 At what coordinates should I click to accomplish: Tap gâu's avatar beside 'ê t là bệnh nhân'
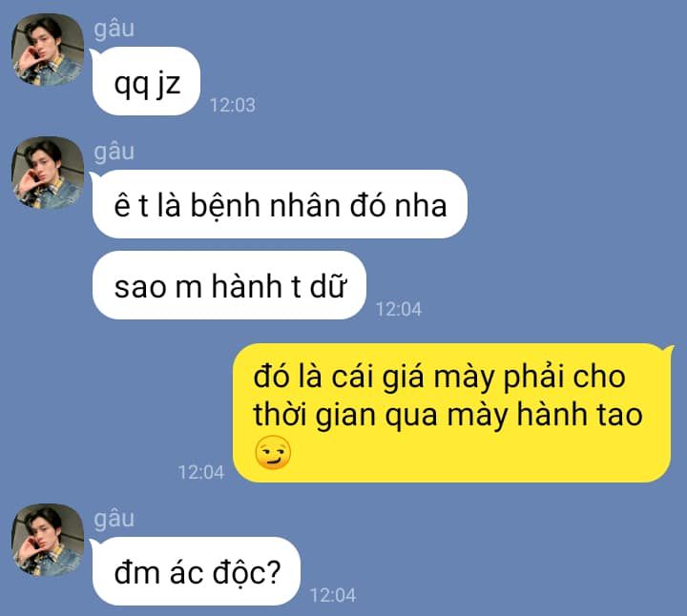point(48,173)
